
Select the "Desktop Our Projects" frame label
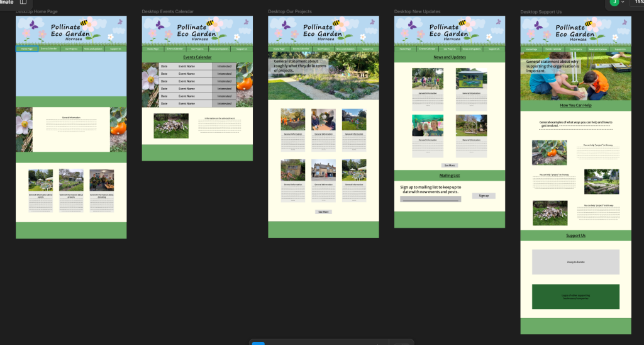[289, 12]
